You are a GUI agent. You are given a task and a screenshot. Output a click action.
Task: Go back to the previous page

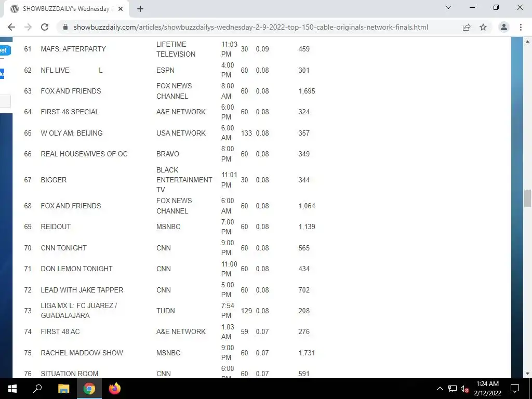click(x=11, y=27)
